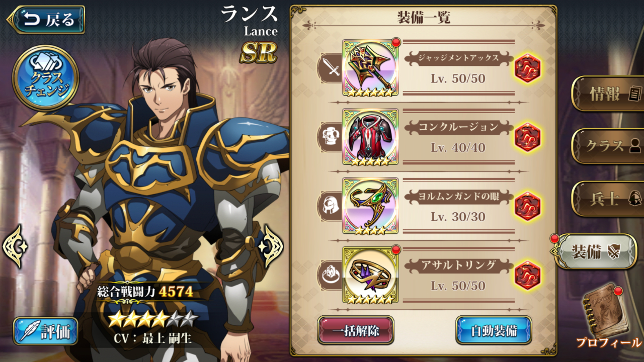Select the コンクルージョン armor equipment icon
Image resolution: width=644 pixels, height=362 pixels.
coord(370,137)
